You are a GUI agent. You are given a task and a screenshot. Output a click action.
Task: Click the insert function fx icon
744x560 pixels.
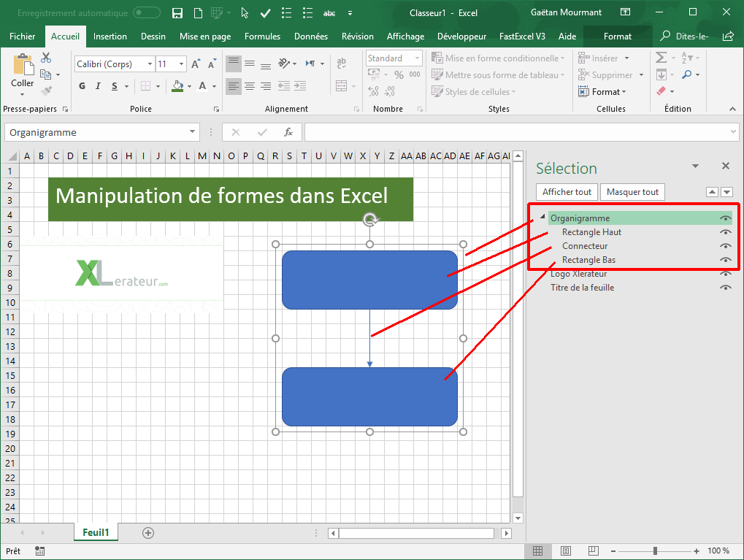coord(288,132)
